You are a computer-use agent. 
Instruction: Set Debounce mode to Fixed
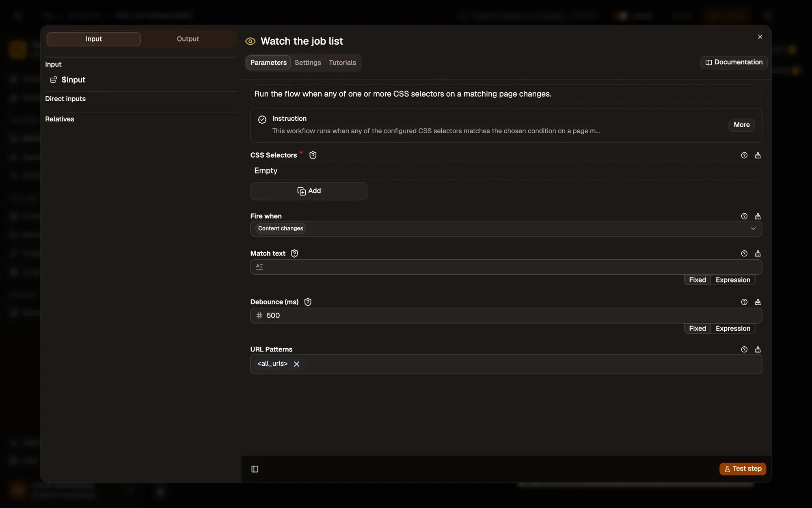[x=698, y=328]
